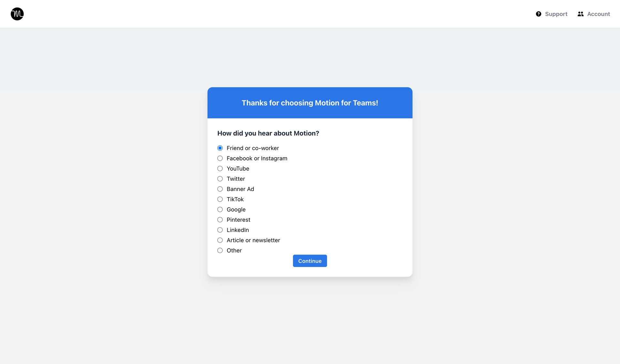
Task: Click the Facebook or Instagram label text
Action: pyautogui.click(x=257, y=158)
